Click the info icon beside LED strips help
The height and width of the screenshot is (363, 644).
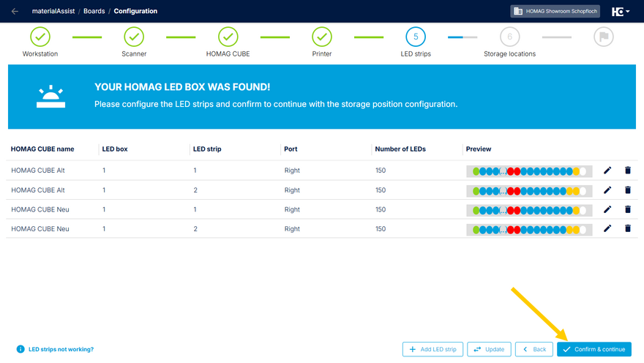pyautogui.click(x=20, y=349)
